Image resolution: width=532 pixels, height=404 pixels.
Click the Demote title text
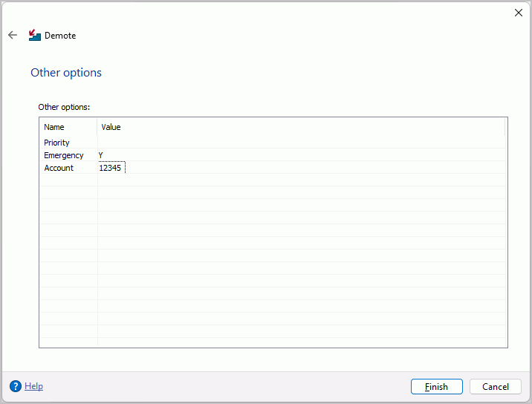coord(60,36)
